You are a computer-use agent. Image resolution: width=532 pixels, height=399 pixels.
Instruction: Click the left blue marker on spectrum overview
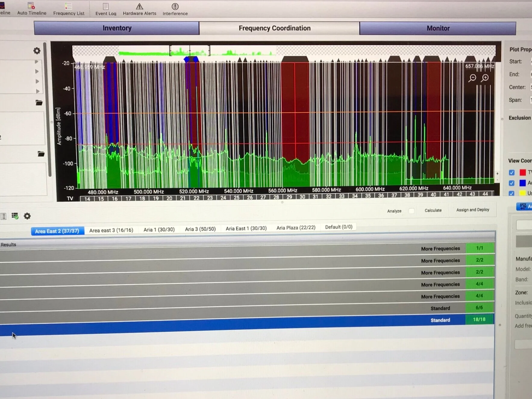tap(187, 59)
